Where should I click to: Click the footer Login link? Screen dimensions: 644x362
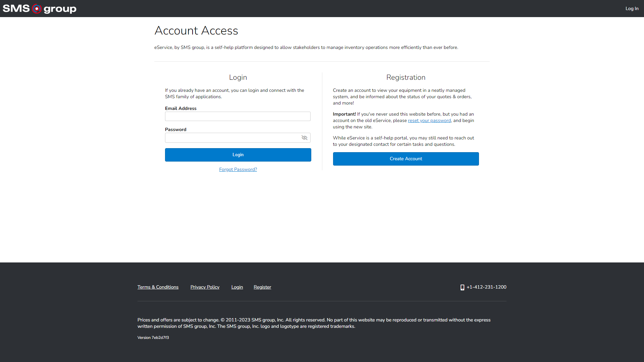(x=237, y=287)
